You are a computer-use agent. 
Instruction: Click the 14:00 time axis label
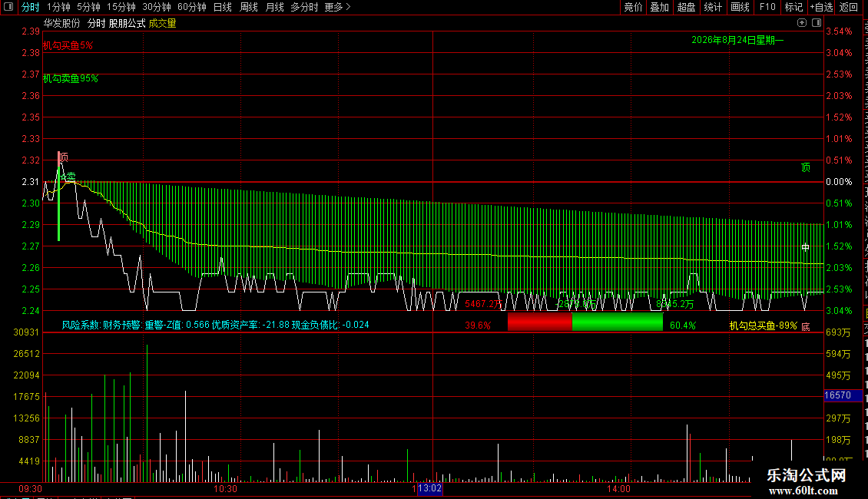618,489
